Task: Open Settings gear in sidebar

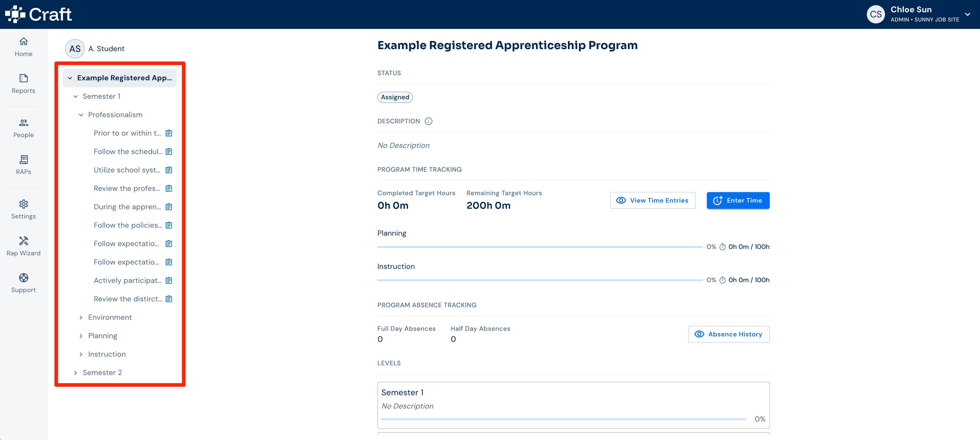Action: click(x=24, y=204)
